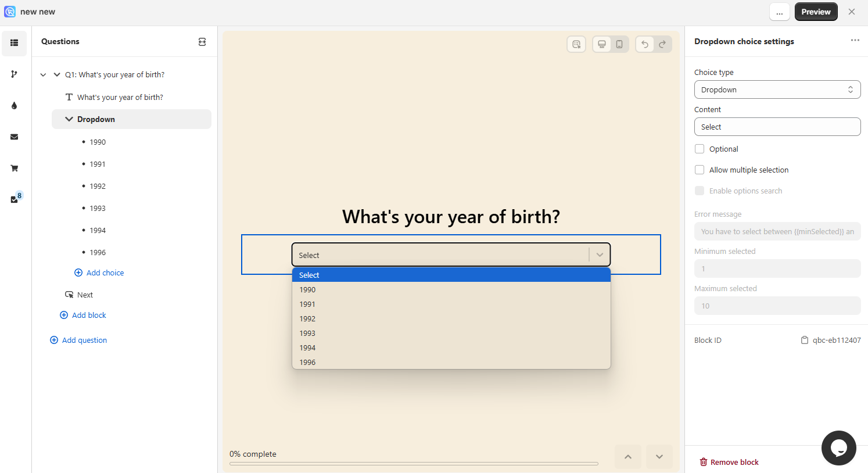Choose Select placeholder option in open list
Image resolution: width=868 pixels, height=473 pixels.
pyautogui.click(x=451, y=275)
